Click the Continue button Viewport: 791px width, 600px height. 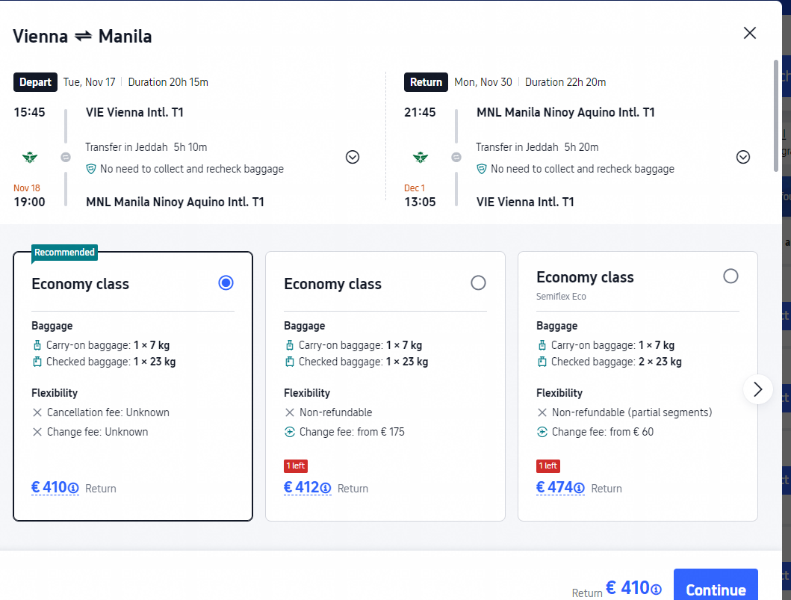coord(716,587)
